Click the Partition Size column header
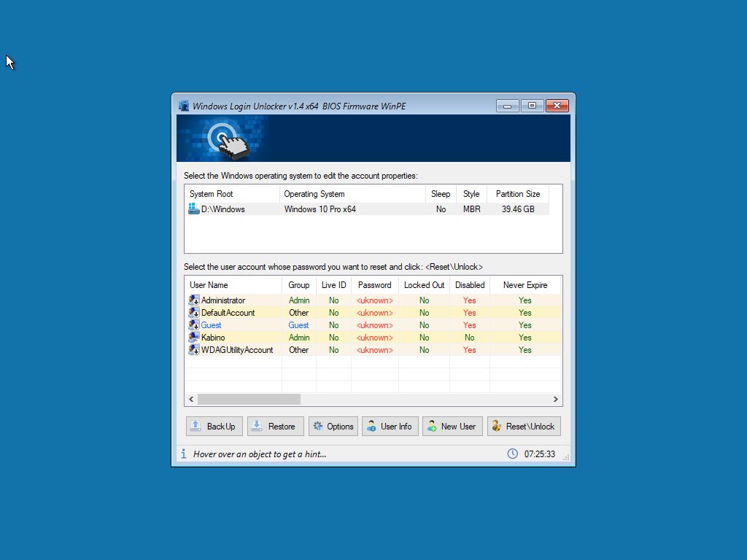The height and width of the screenshot is (560, 747). [518, 194]
